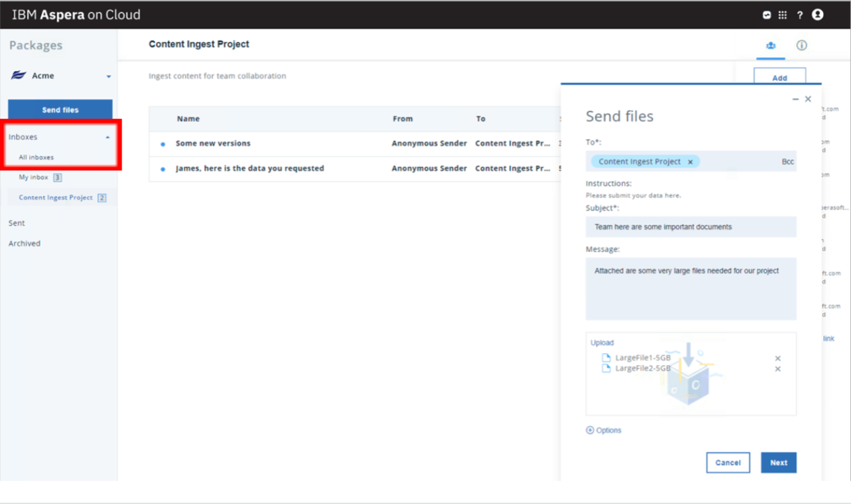
Task: Select the members icon near Content Ingest Project header
Action: [x=771, y=45]
